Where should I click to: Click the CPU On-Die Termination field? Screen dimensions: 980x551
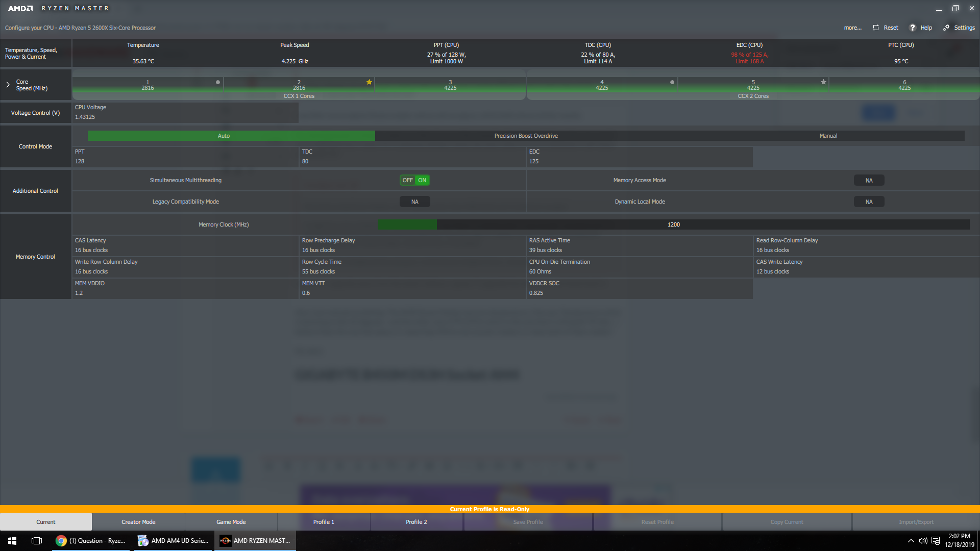(x=640, y=267)
